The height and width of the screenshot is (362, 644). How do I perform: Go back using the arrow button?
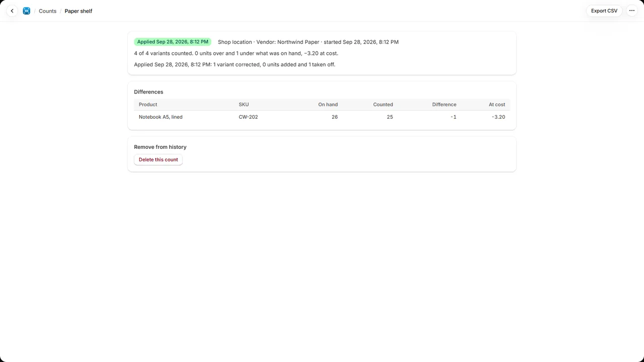point(12,11)
